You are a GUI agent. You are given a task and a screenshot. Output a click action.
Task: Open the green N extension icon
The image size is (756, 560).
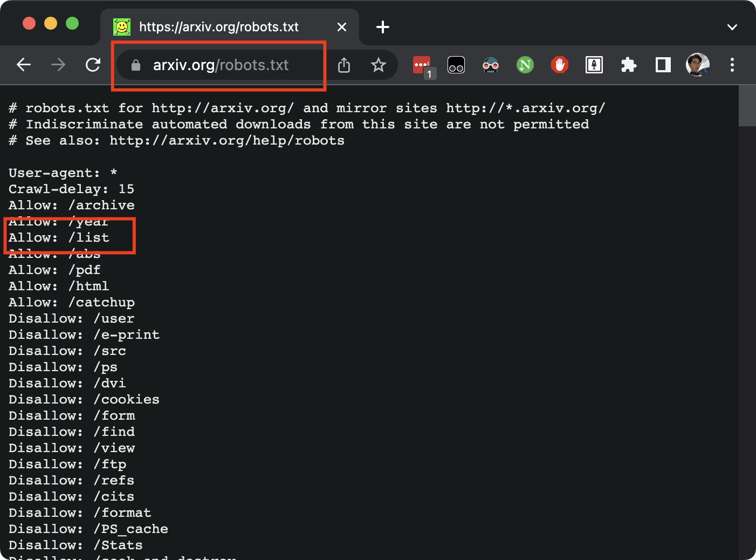point(525,65)
